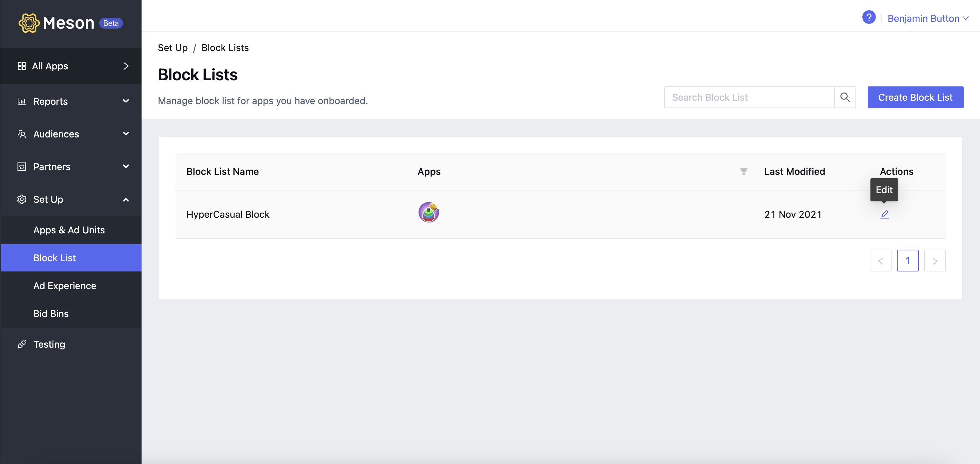Expand the Partners menu chevron
980x464 pixels.
[x=126, y=166]
